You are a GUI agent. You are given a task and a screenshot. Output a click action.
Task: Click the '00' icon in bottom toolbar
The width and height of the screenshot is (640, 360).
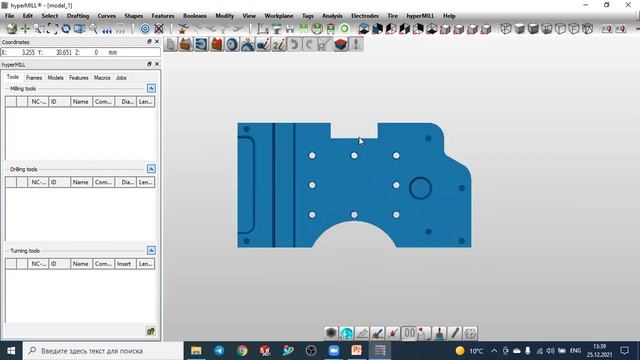click(x=409, y=333)
